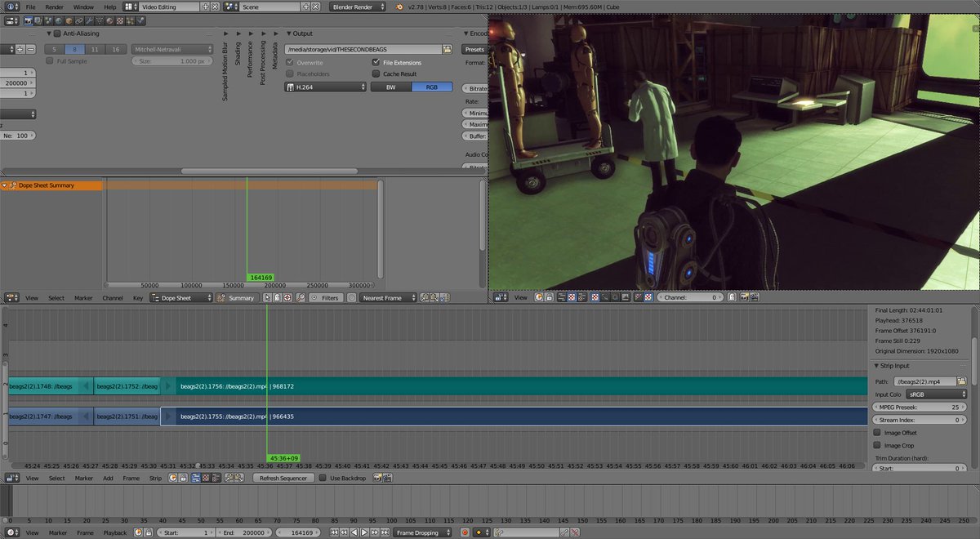Screen dimensions: 980x539
Task: Expand the Sampled Motion Blur panel
Action: point(226,33)
